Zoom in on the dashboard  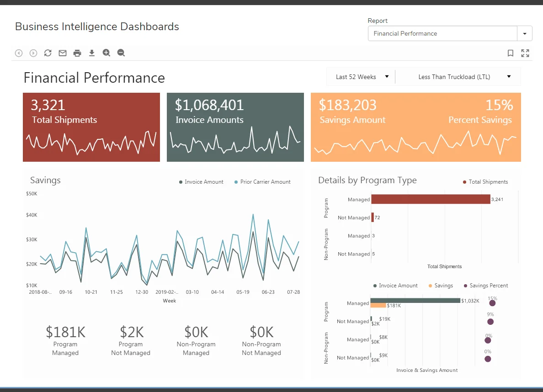click(x=106, y=53)
